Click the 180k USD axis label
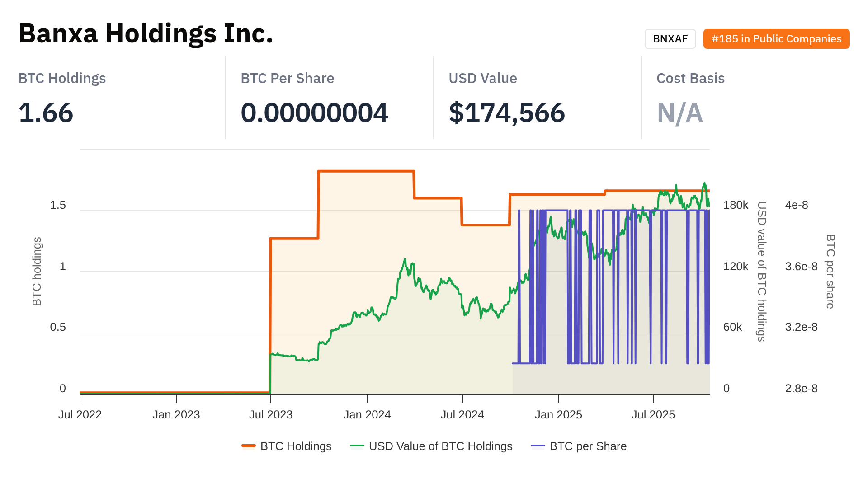Viewport: 868px width, 488px height. (x=736, y=205)
